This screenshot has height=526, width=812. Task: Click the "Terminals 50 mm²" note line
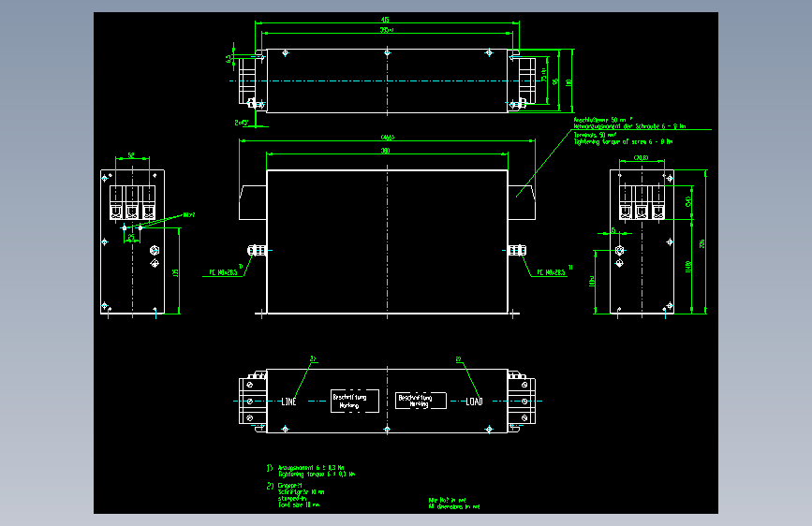coord(595,135)
